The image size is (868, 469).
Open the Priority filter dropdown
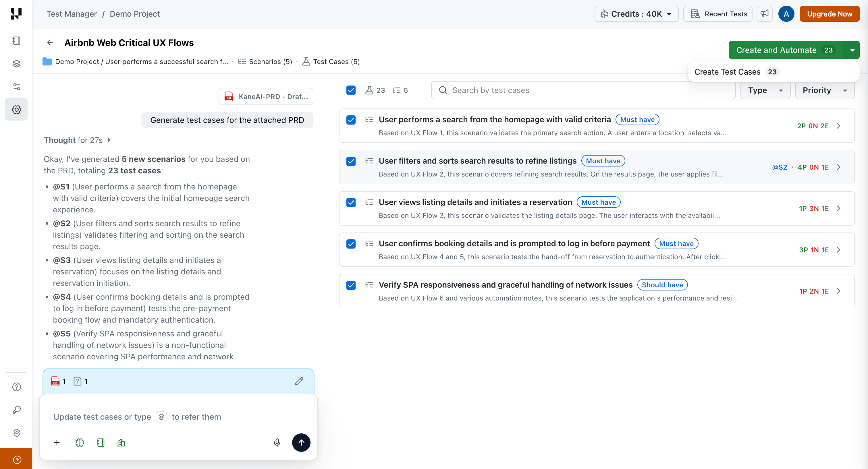click(825, 90)
